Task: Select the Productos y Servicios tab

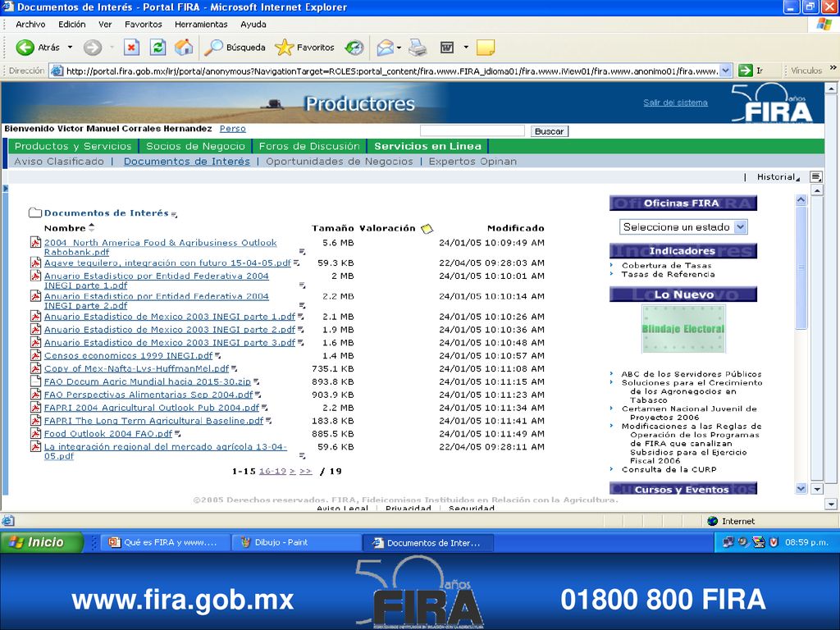Action: (73, 146)
